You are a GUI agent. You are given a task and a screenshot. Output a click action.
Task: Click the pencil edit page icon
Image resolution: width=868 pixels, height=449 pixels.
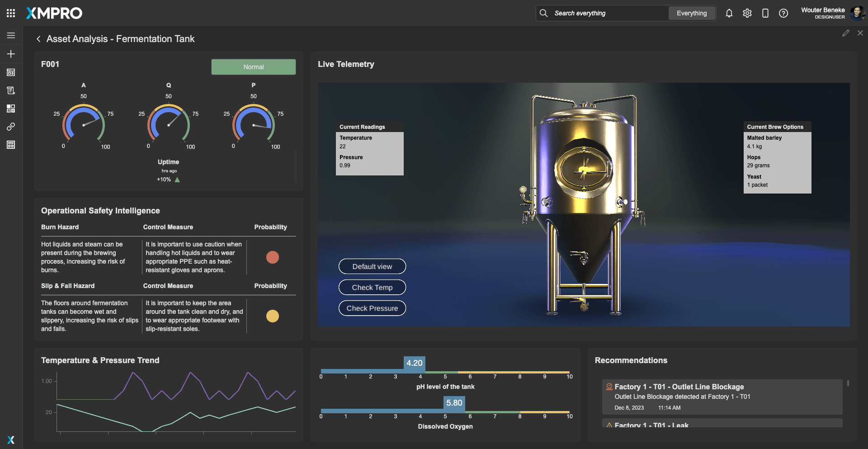pos(845,33)
